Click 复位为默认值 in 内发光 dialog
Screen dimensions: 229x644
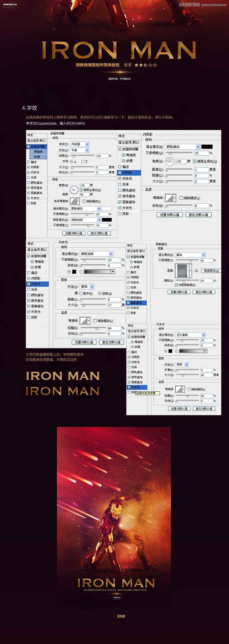pyautogui.click(x=111, y=342)
